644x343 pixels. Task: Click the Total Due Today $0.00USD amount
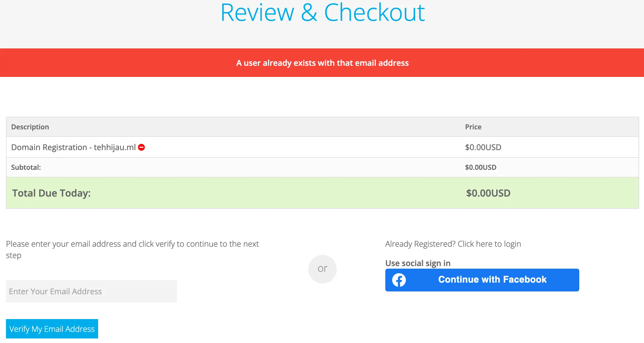(x=488, y=193)
